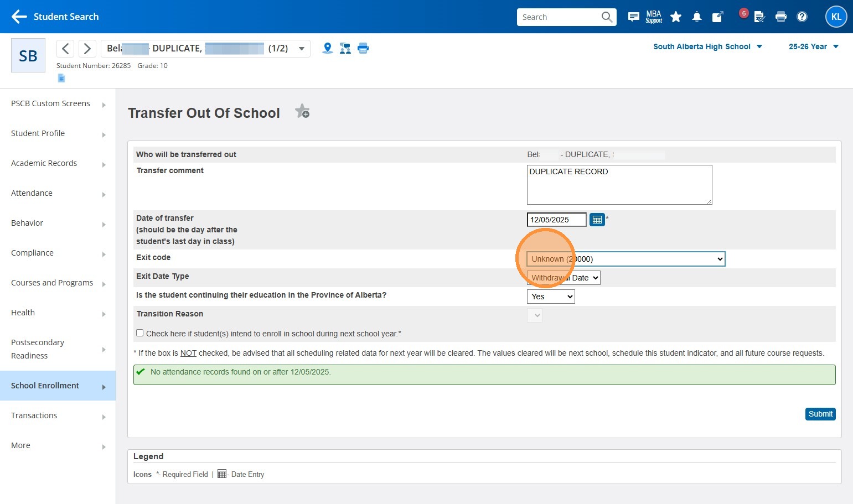853x504 pixels.
Task: Open continuing education in Alberta Yes dropdown
Action: coord(551,297)
